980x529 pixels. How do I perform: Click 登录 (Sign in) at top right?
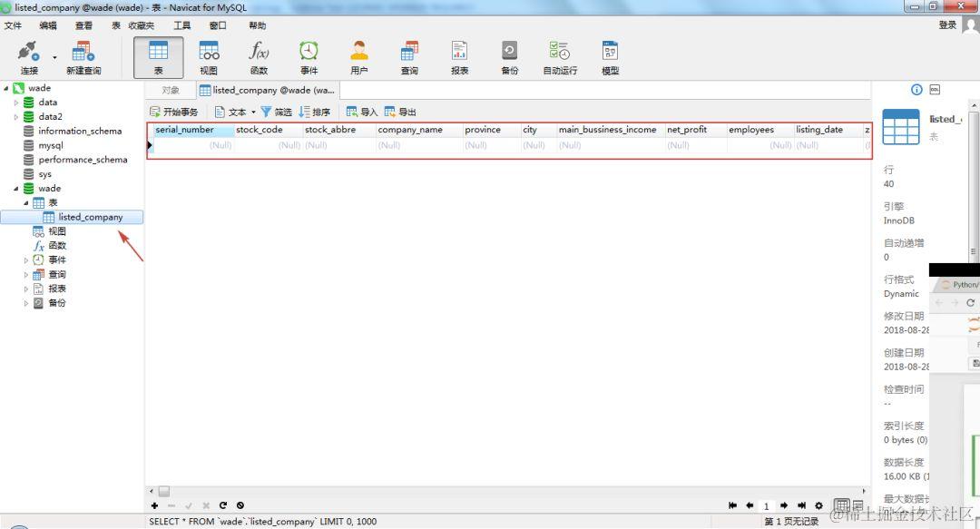point(947,25)
